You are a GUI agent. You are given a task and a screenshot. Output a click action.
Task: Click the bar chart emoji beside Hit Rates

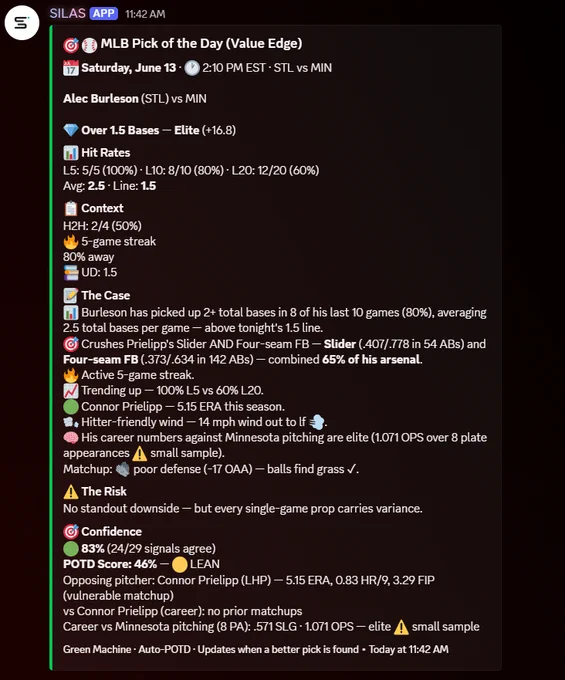[x=71, y=153]
